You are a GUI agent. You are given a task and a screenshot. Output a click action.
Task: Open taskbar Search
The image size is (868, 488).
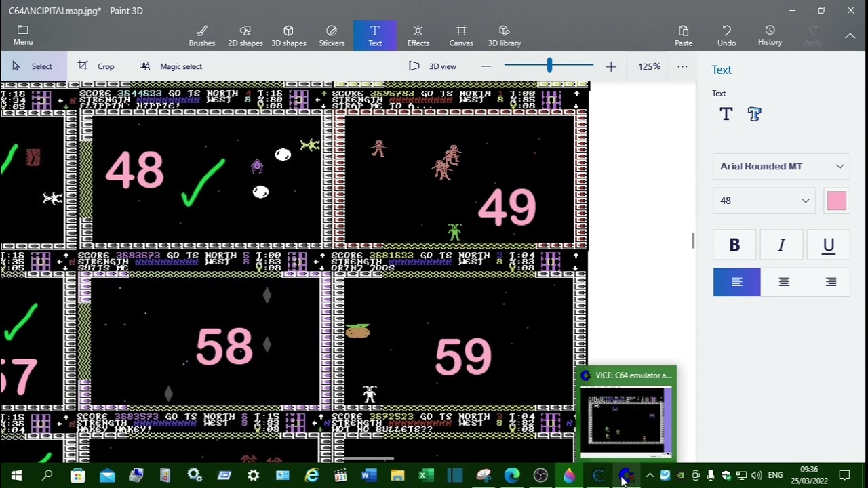[47, 475]
